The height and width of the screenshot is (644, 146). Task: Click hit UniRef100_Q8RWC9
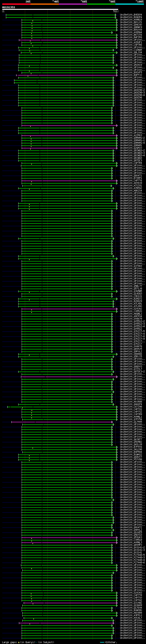click(x=131, y=27)
